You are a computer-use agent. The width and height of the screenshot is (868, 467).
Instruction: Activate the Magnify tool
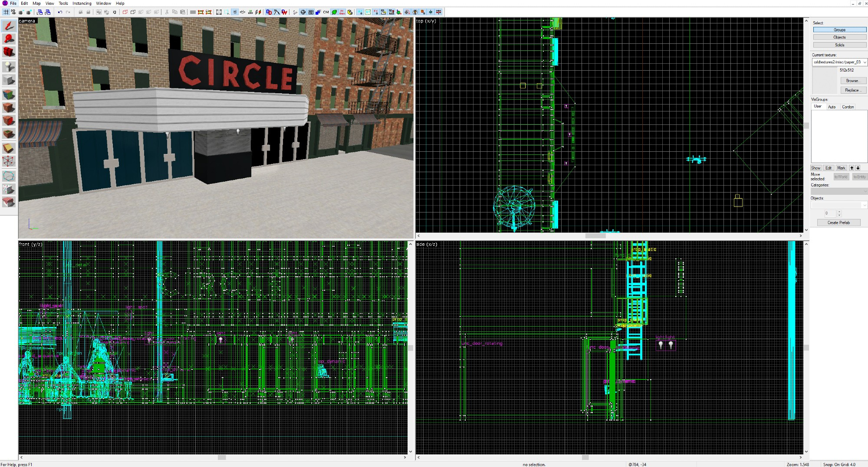9,39
